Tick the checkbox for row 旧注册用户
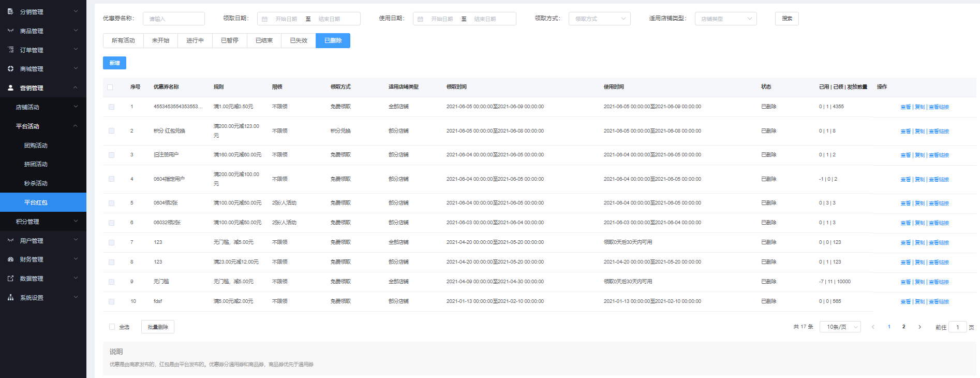The width and height of the screenshot is (980, 378). point(111,155)
